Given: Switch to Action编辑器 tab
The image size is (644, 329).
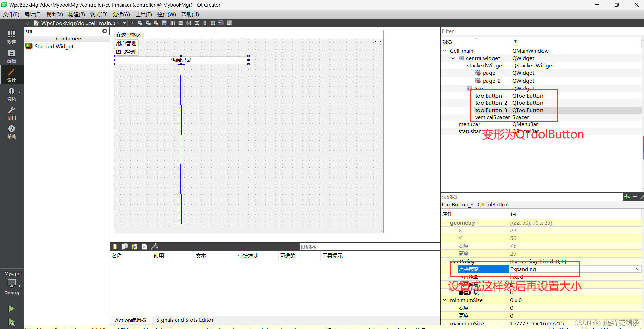Looking at the screenshot, I should 131,320.
